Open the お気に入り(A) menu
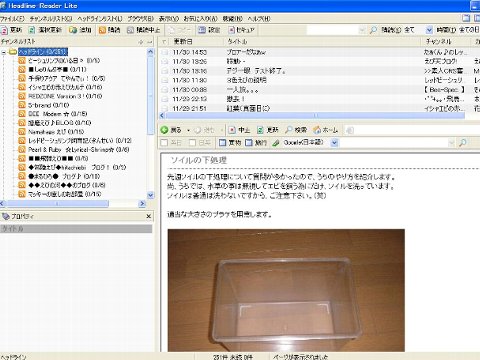 (x=201, y=19)
